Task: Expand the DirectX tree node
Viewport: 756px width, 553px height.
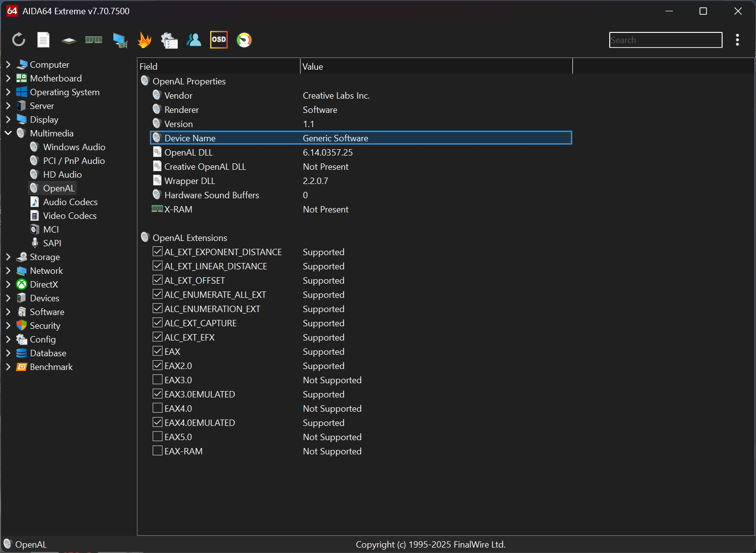Action: point(8,284)
